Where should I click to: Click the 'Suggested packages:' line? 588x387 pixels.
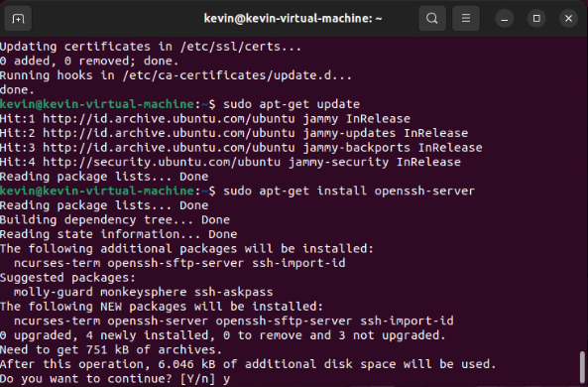point(67,278)
